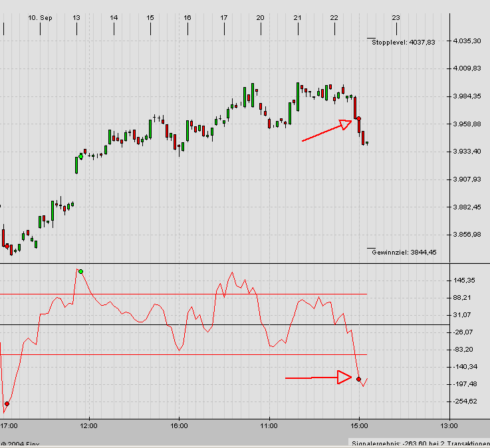Click the green dot at the oscillator peak
The width and height of the screenshot is (490, 448).
(x=80, y=271)
